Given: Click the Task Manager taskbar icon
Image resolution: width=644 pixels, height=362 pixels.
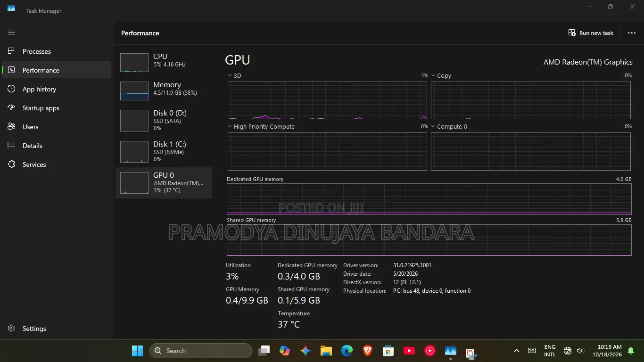Looking at the screenshot, I should (451, 351).
